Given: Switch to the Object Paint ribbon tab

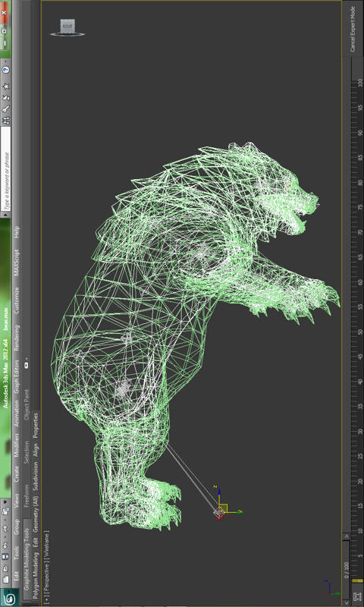Looking at the screenshot, I should click(27, 404).
